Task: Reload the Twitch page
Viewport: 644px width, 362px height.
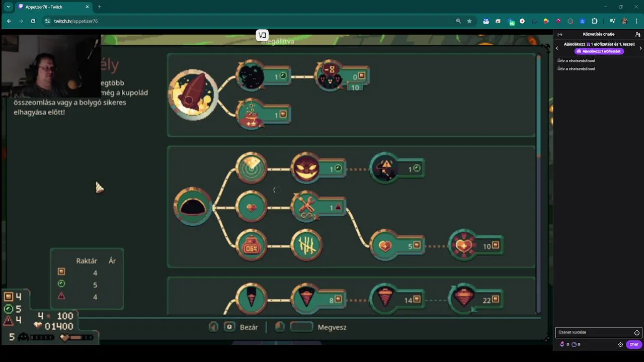Action: 33,21
